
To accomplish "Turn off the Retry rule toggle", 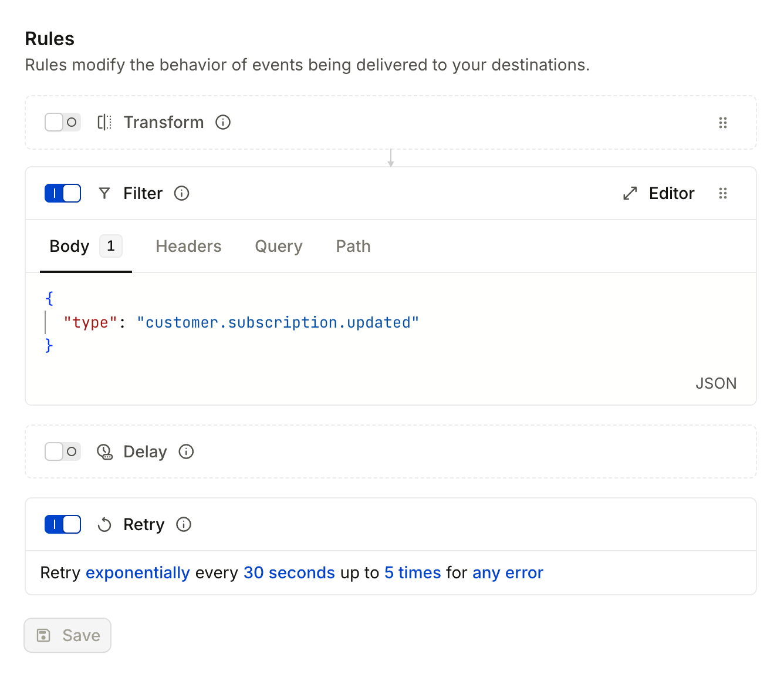I will (x=63, y=524).
